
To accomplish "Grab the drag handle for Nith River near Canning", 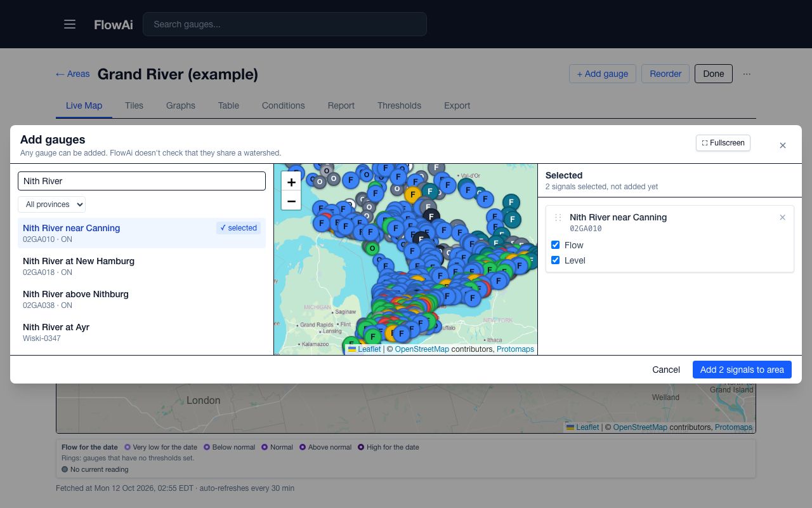I will point(558,217).
